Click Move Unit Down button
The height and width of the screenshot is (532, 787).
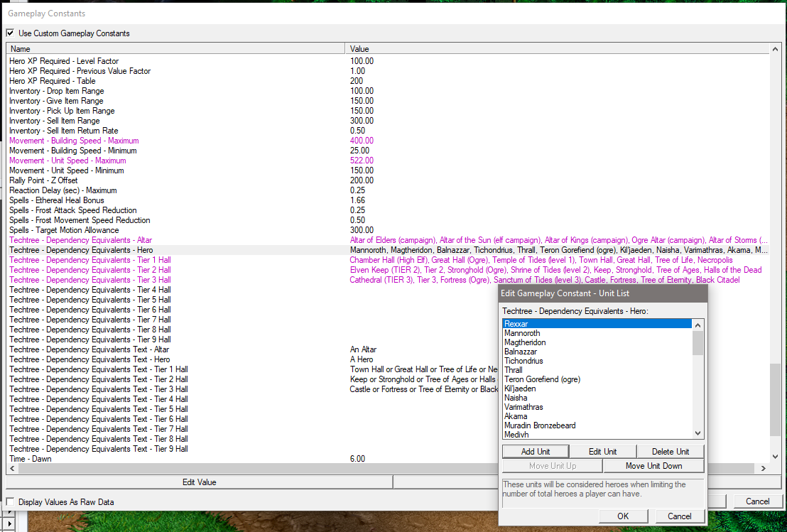(653, 466)
